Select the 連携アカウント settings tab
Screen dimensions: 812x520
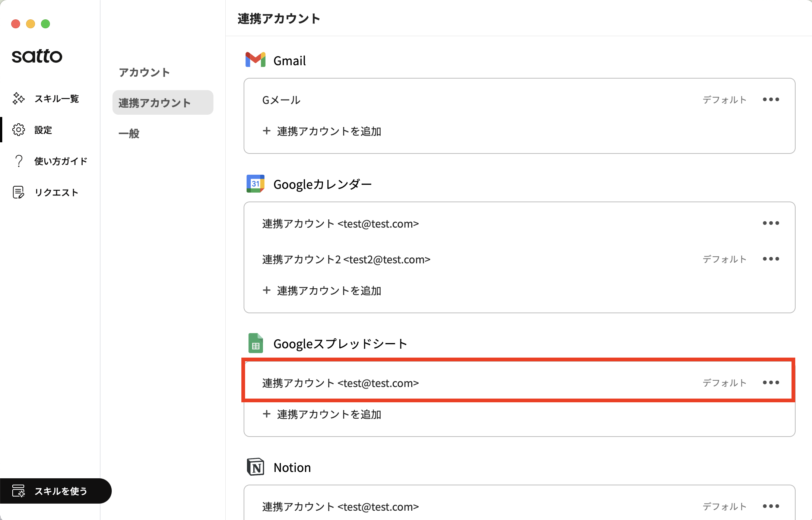(163, 102)
